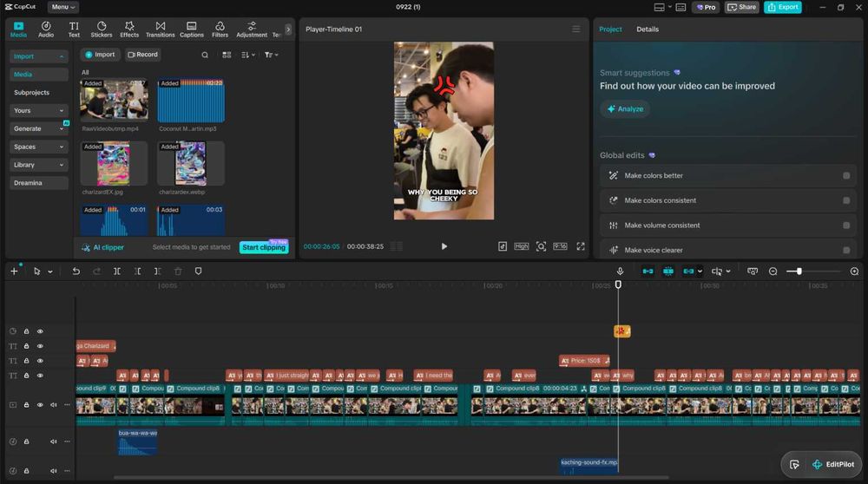
Task: Change preview quality High
Action: (521, 246)
